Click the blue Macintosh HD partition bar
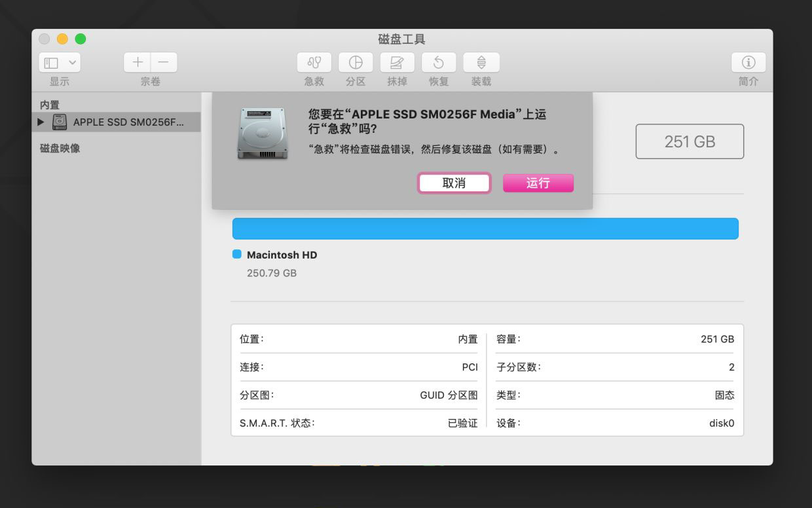 pyautogui.click(x=485, y=228)
